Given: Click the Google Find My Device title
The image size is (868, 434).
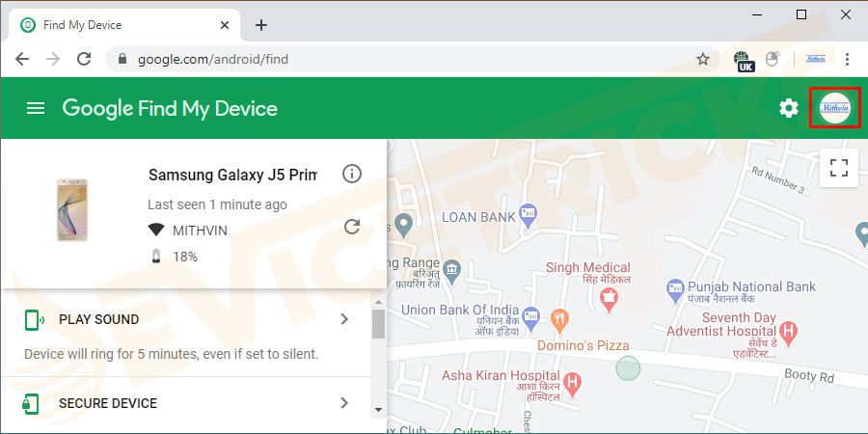Looking at the screenshot, I should [x=170, y=108].
